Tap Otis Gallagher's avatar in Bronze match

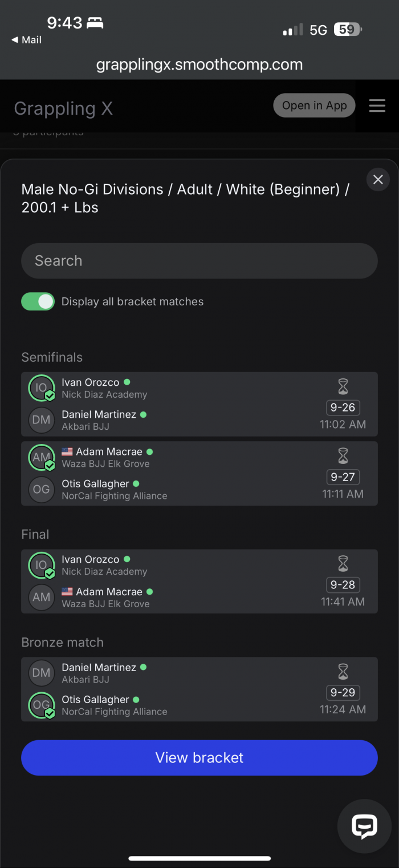tap(41, 705)
